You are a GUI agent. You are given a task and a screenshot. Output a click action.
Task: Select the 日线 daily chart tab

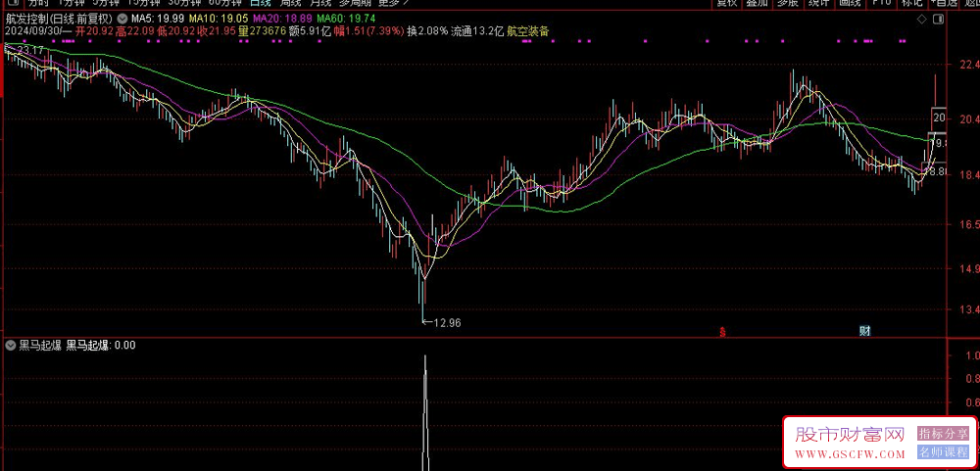click(261, 3)
